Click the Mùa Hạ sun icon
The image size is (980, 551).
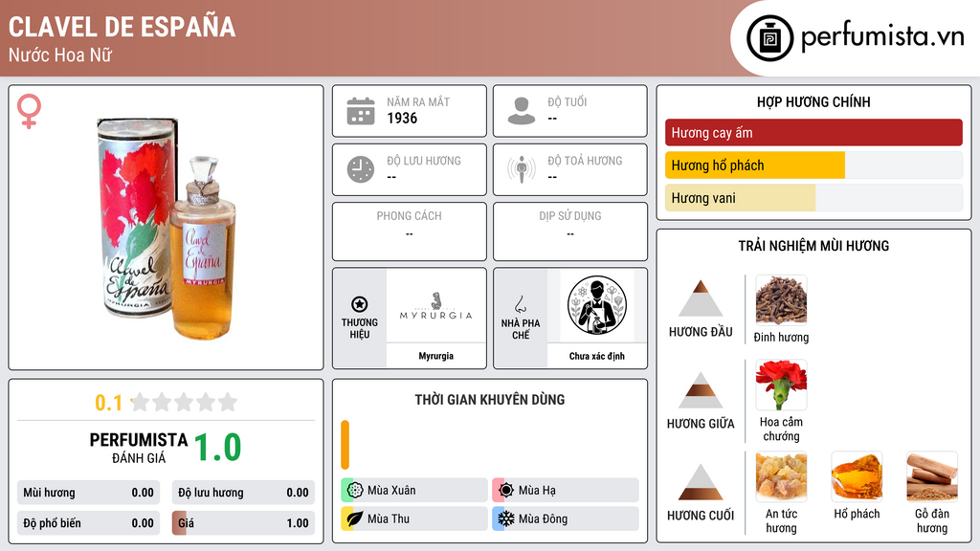pyautogui.click(x=506, y=491)
